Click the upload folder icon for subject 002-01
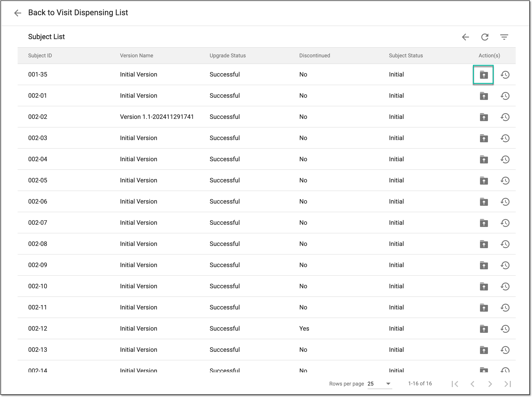Screen dimensions: 532x397 (484, 96)
